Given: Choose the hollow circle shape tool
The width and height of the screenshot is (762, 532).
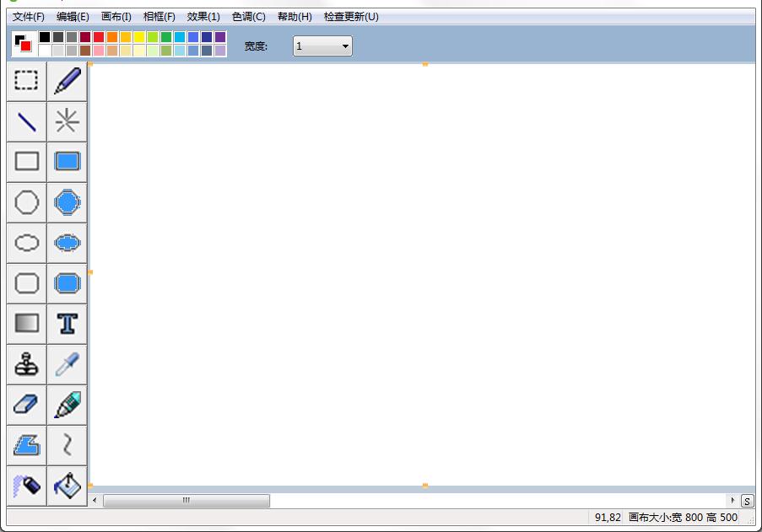Looking at the screenshot, I should [x=27, y=202].
